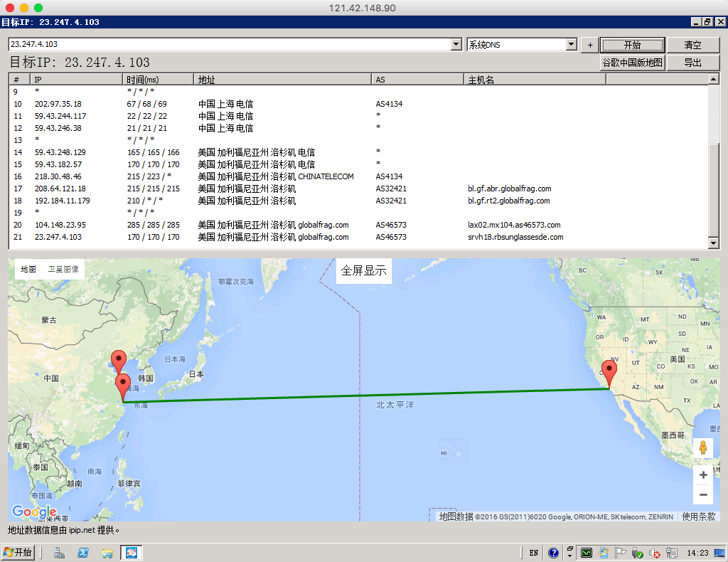
Task: Click the 使用条款 terms link
Action: [x=698, y=516]
